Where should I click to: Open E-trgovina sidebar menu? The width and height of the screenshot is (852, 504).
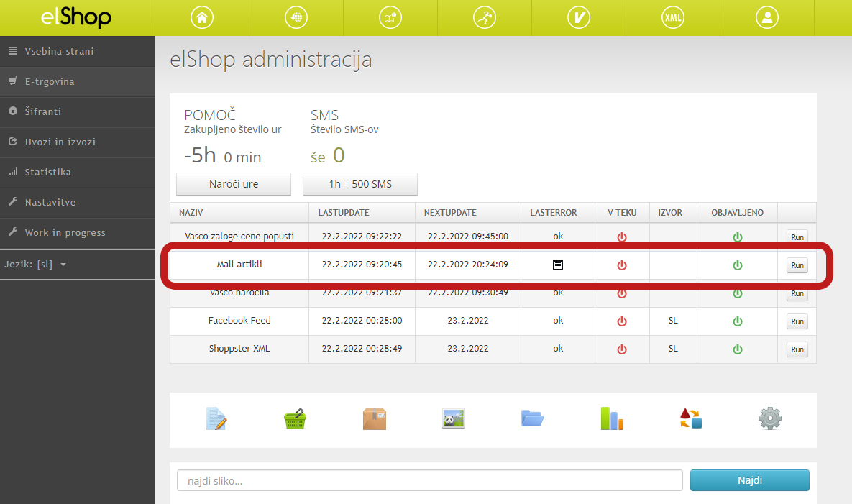[x=78, y=81]
